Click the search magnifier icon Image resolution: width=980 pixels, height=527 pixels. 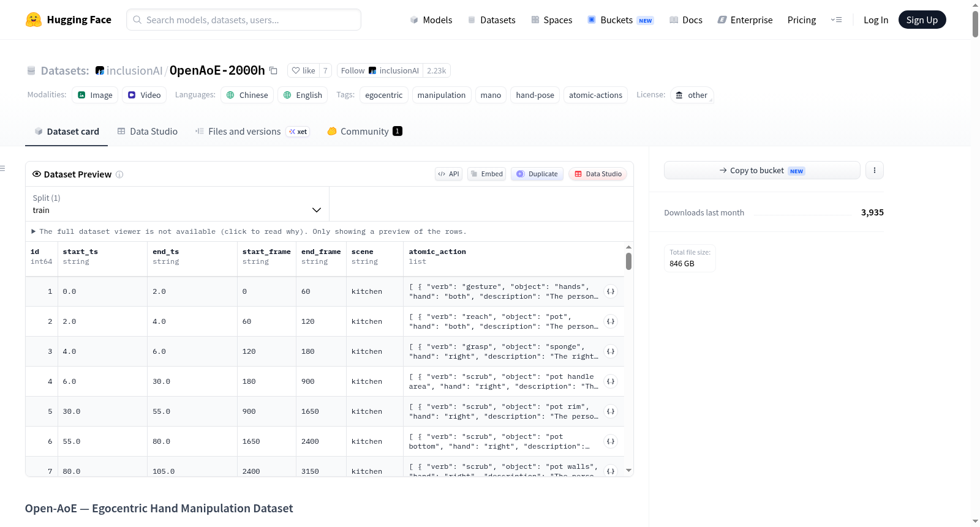[137, 20]
